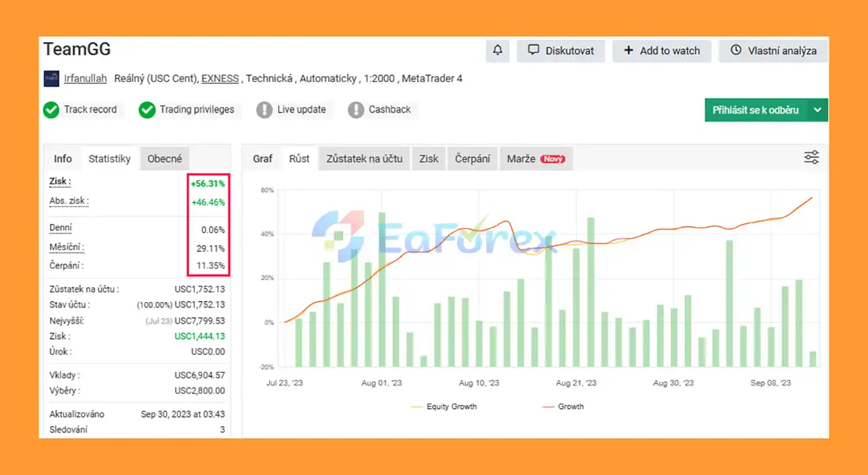Open Vlastní analýza

click(773, 51)
